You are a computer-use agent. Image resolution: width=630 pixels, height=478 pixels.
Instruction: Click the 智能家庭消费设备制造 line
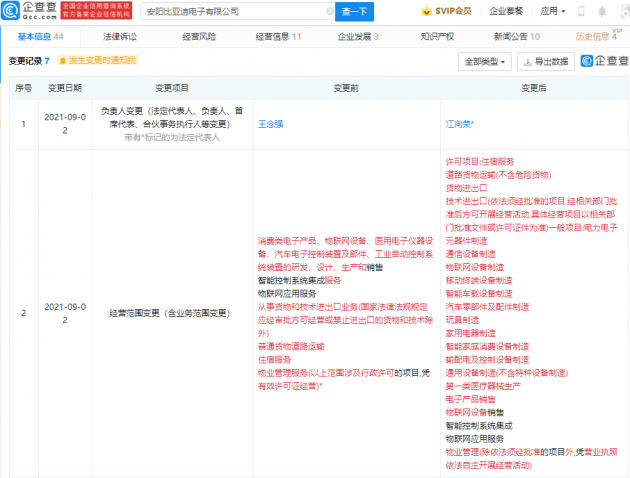click(x=487, y=346)
